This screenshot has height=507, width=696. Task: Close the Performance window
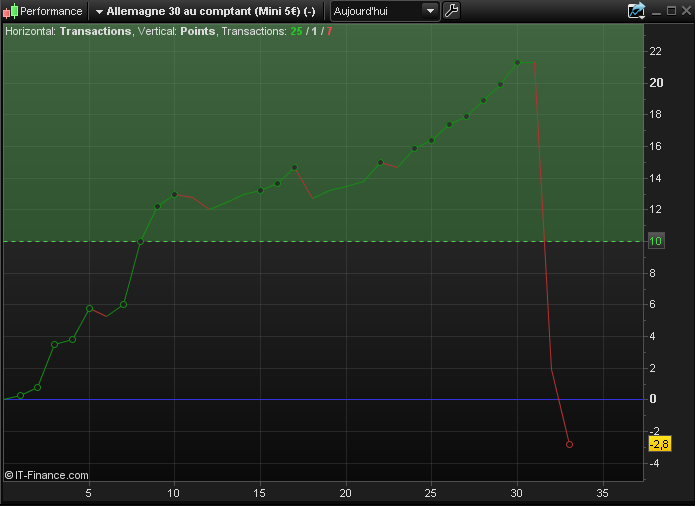686,11
